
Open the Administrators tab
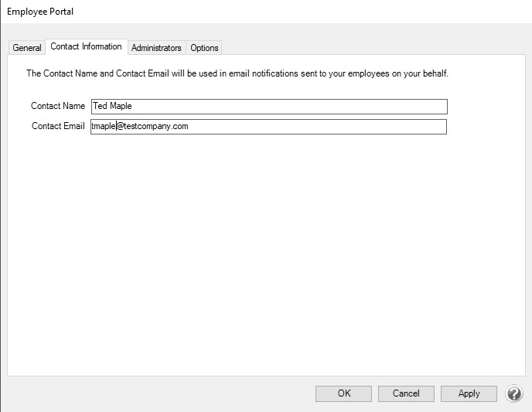point(156,48)
